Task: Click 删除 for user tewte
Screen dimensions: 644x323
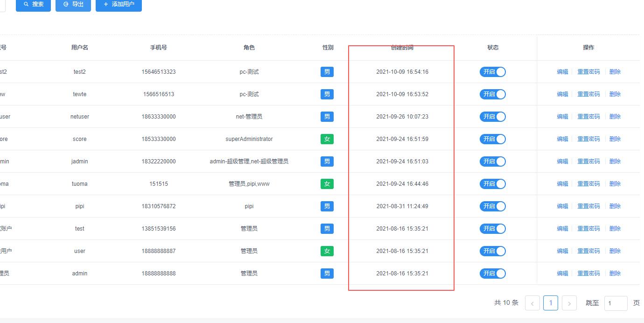Action: pyautogui.click(x=615, y=94)
